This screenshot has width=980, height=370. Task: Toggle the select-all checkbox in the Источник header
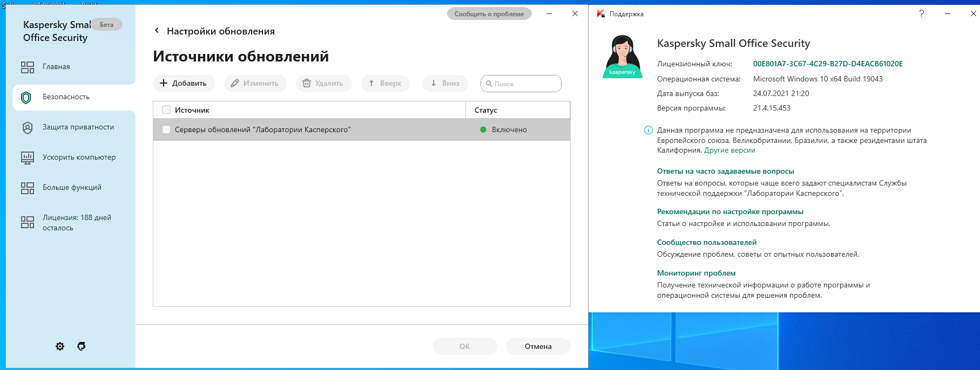(166, 109)
